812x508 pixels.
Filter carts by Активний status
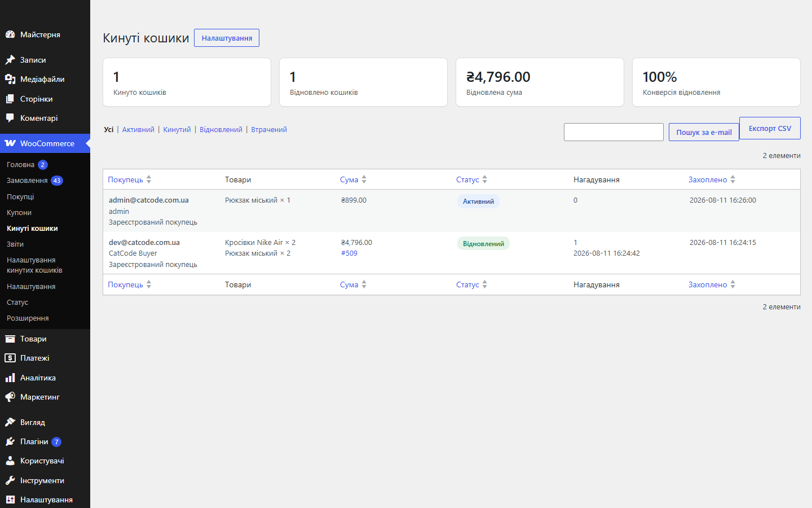coord(138,130)
